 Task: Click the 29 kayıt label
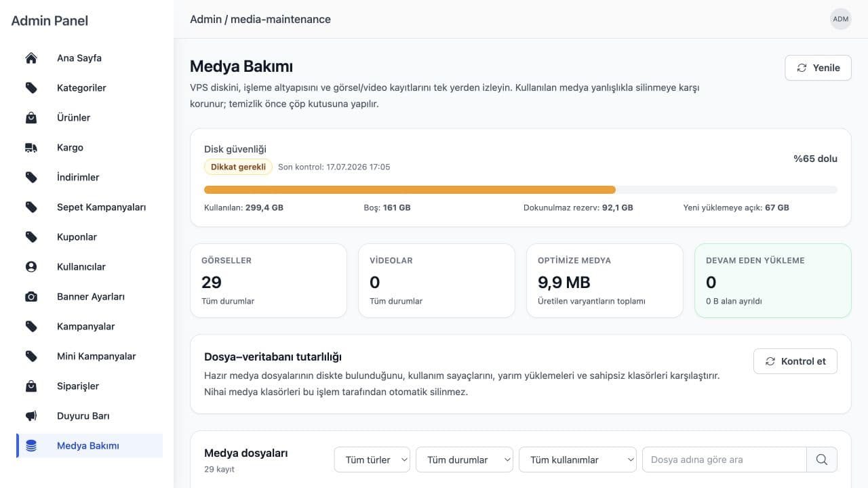coord(219,469)
